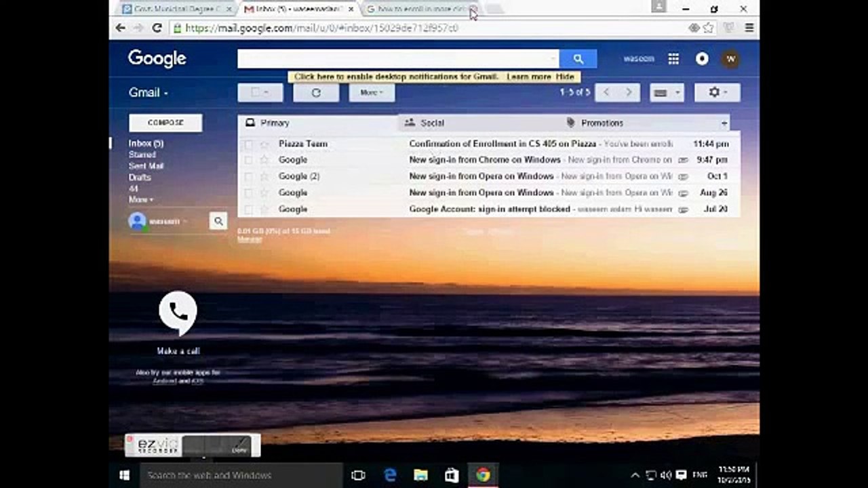Open the input tools keyboard dropdown

pyautogui.click(x=667, y=93)
